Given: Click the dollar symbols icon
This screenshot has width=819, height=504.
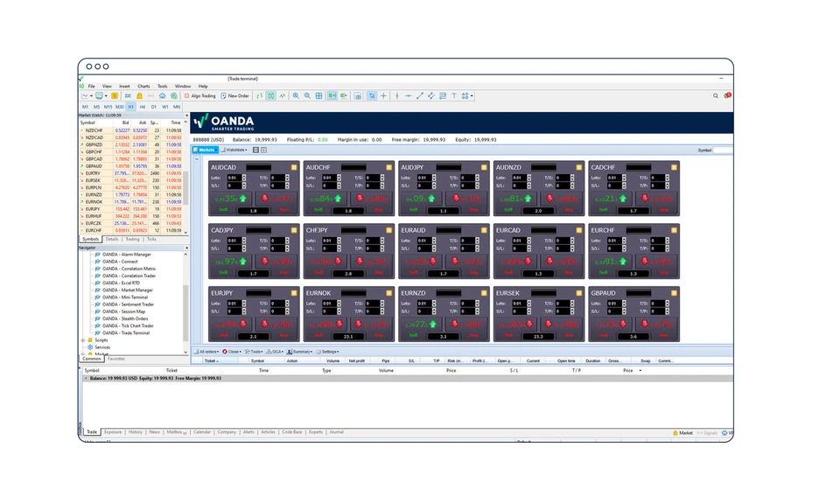Looking at the screenshot, I should point(114,96).
